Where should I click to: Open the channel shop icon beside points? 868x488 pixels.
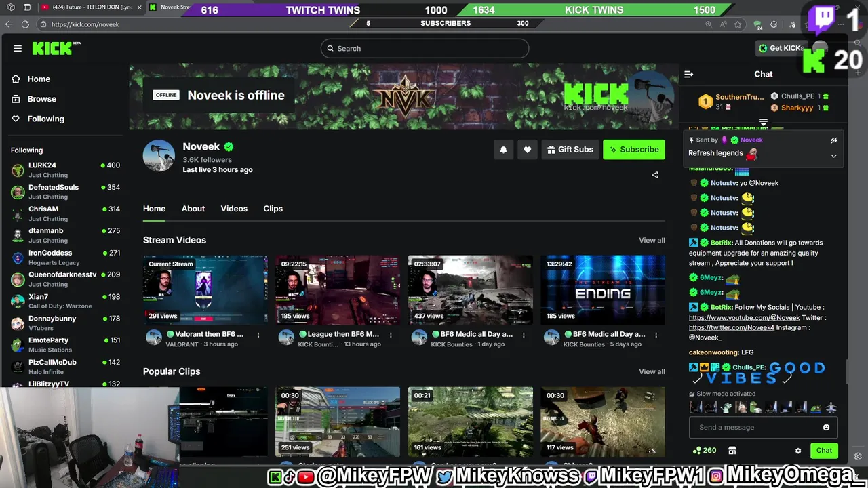(x=732, y=451)
